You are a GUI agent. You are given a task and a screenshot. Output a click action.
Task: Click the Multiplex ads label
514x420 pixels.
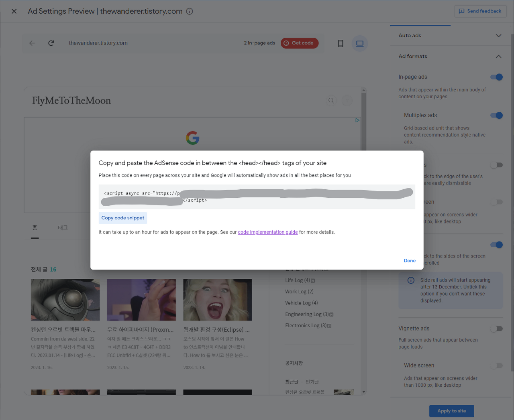pos(420,115)
